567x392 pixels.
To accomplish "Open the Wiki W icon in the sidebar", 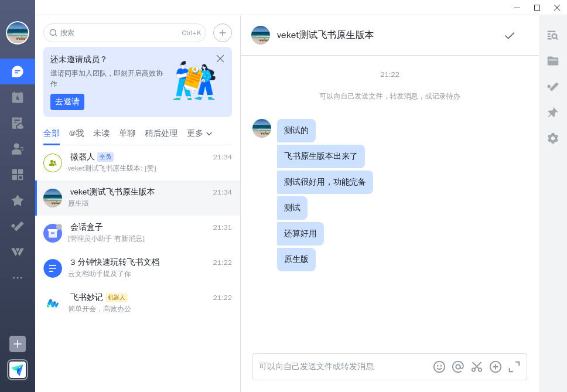I will tap(18, 252).
